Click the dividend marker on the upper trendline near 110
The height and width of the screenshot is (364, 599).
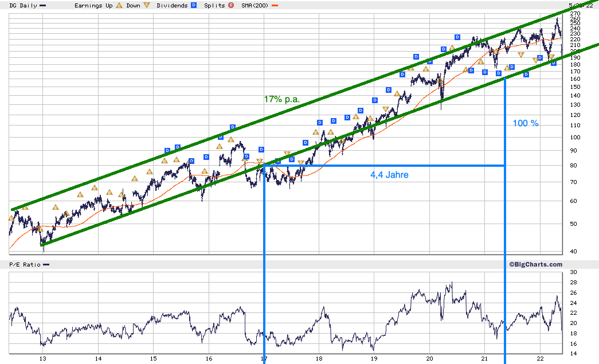[x=233, y=127]
